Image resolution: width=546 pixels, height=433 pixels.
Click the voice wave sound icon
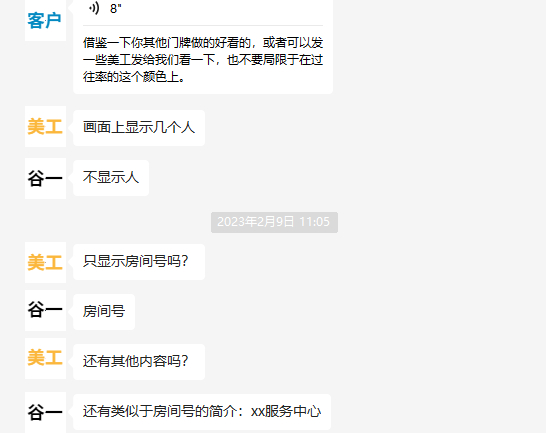94,8
